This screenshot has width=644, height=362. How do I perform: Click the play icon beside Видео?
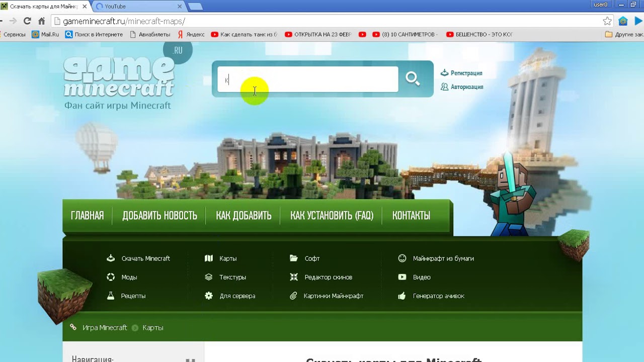402,277
